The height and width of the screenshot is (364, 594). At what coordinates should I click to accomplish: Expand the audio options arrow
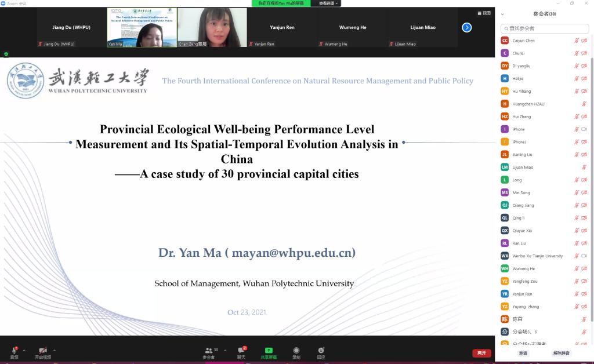click(24, 350)
